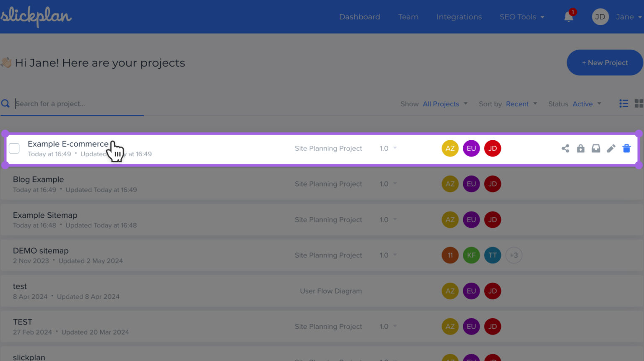
Task: Archive the Example E-commerce project
Action: [x=596, y=148]
